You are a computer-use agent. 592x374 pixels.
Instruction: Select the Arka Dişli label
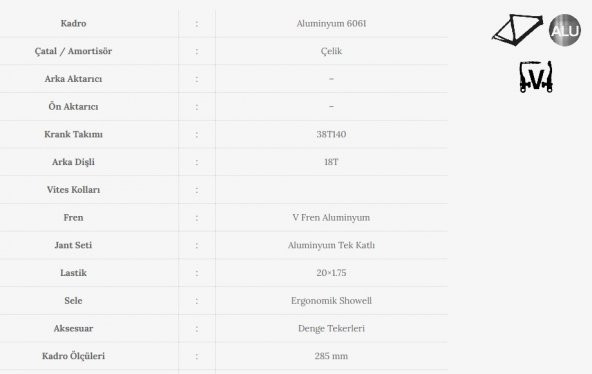point(73,162)
